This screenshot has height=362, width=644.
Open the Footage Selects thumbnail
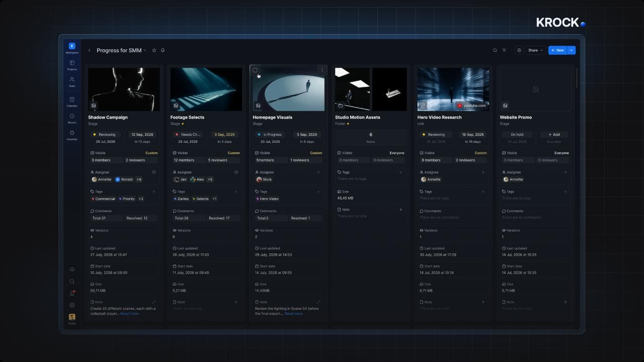(x=206, y=89)
